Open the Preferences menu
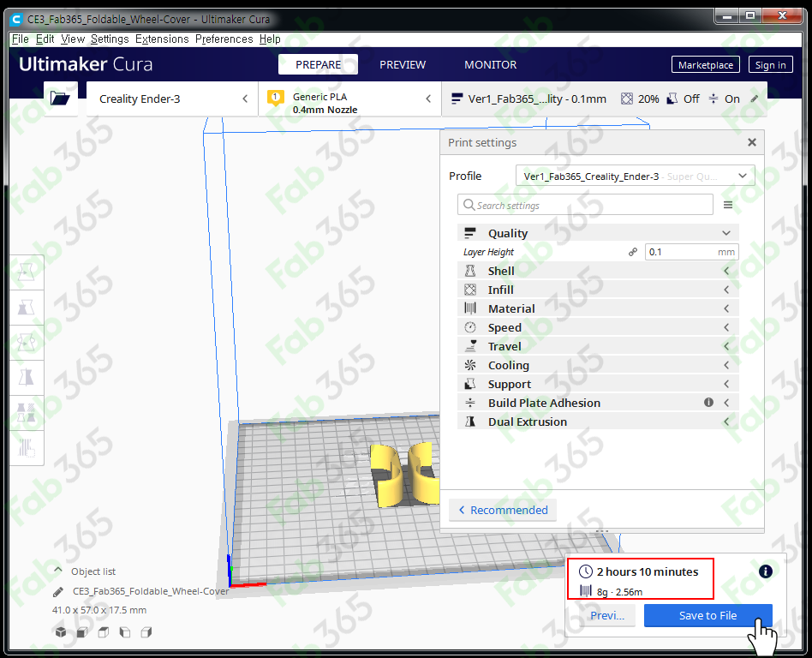This screenshot has width=812, height=658. (224, 39)
